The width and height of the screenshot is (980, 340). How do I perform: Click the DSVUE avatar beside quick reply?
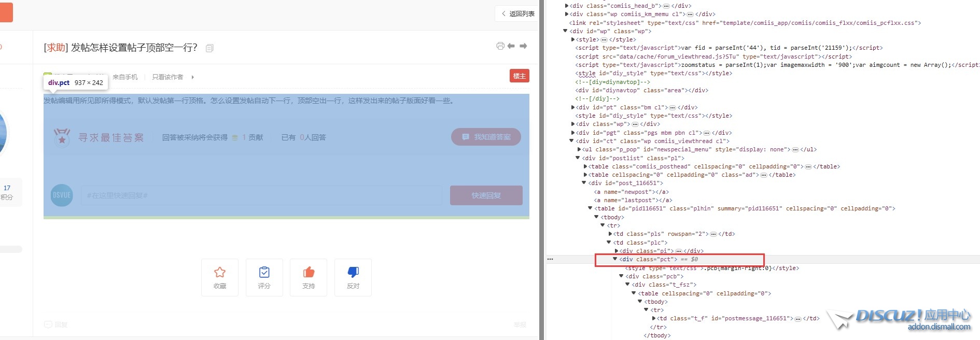coord(62,195)
